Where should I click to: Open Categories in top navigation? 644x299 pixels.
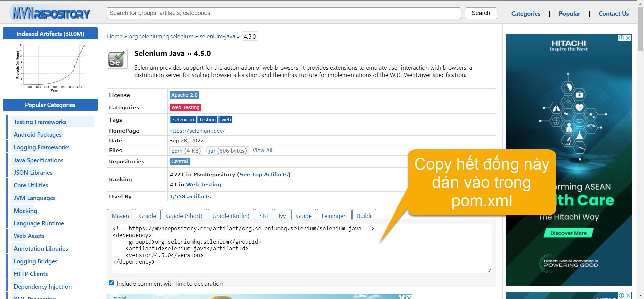(x=526, y=14)
